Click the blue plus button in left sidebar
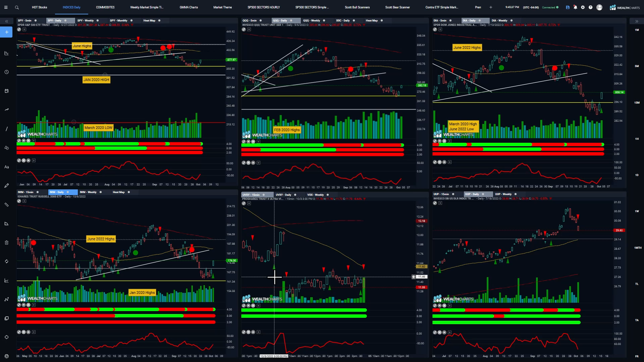The height and width of the screenshot is (362, 644). (x=6, y=32)
